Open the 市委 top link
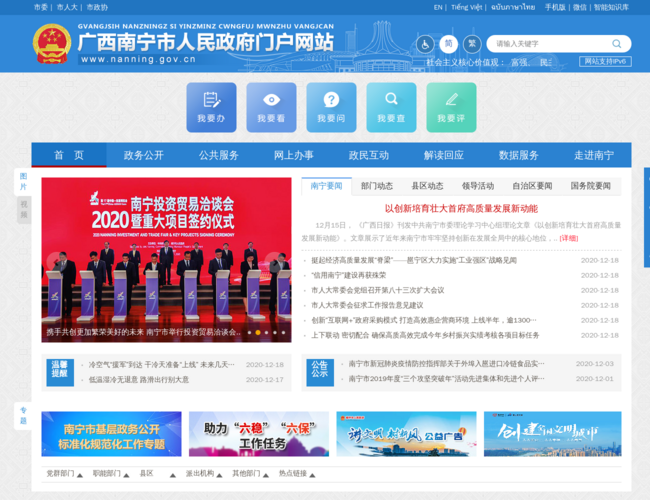The image size is (650, 500). [40, 7]
